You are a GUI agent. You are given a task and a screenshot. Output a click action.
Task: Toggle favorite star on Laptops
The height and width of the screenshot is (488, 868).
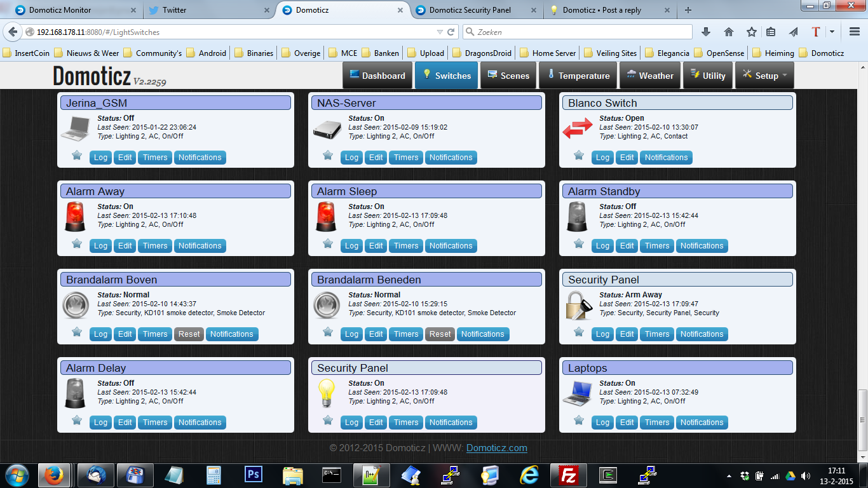579,420
